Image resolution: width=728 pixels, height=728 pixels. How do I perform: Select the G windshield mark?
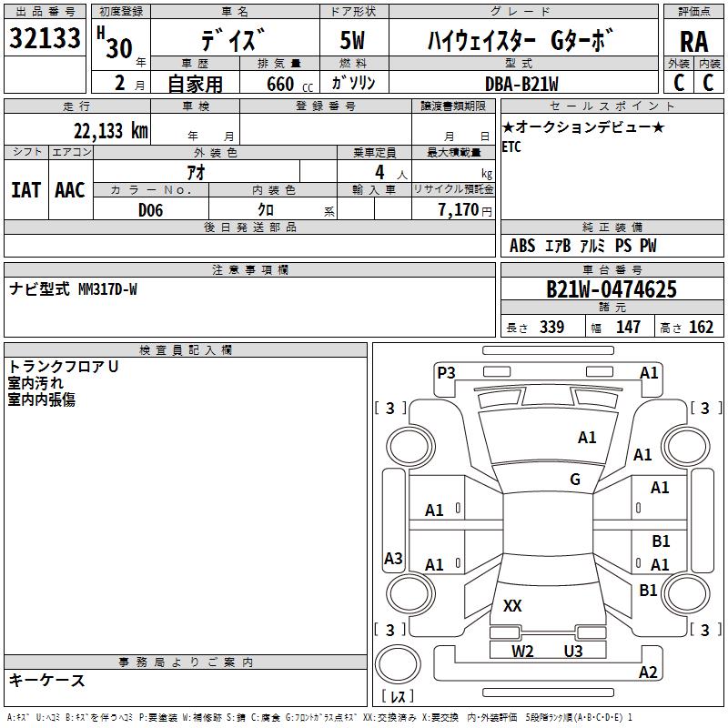point(575,480)
